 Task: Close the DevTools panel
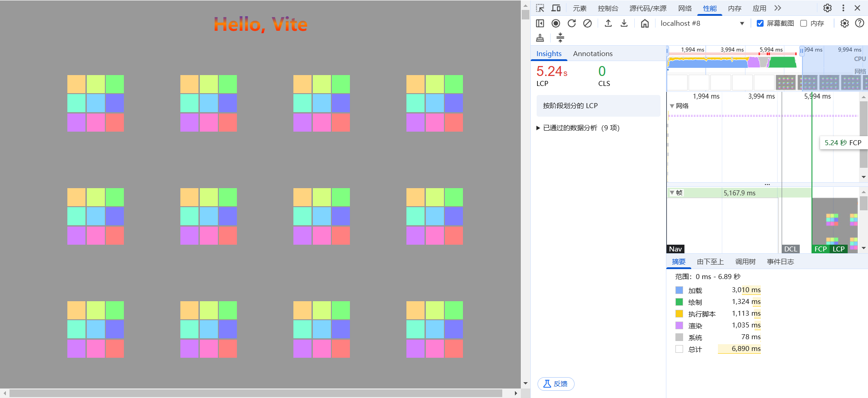[x=857, y=8]
